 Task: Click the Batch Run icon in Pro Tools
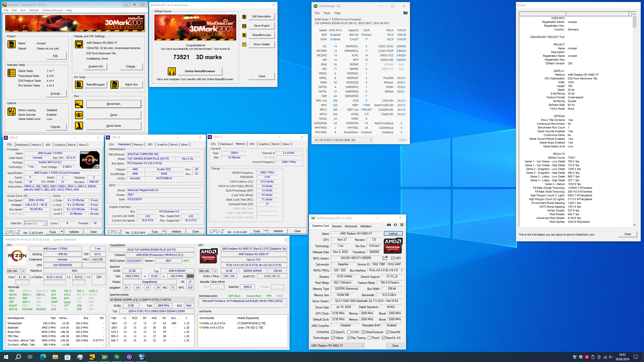point(114,85)
